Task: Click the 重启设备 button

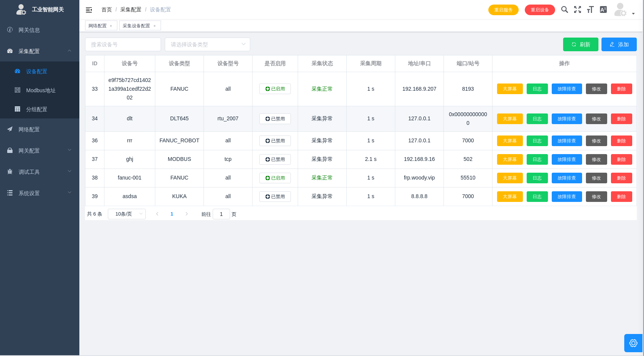Action: pos(540,10)
